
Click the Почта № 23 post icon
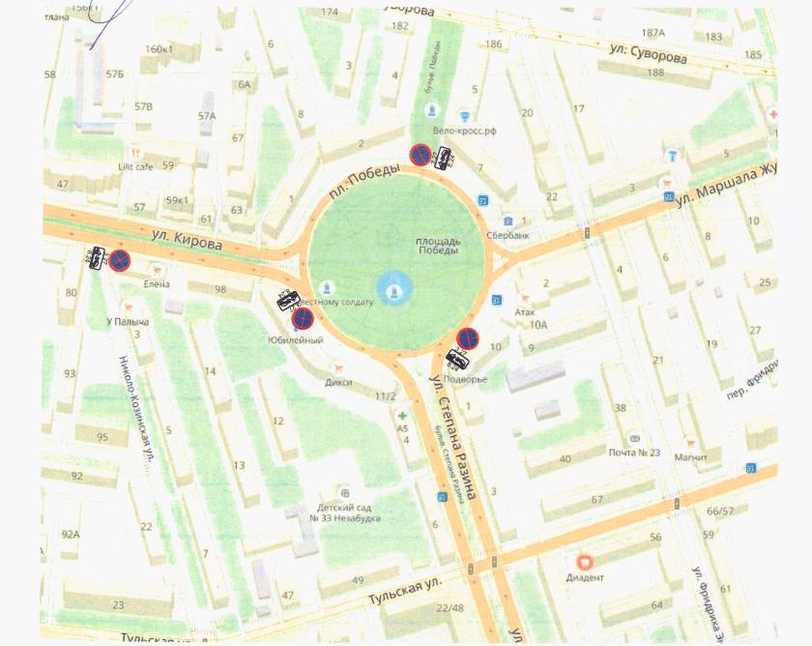(634, 439)
